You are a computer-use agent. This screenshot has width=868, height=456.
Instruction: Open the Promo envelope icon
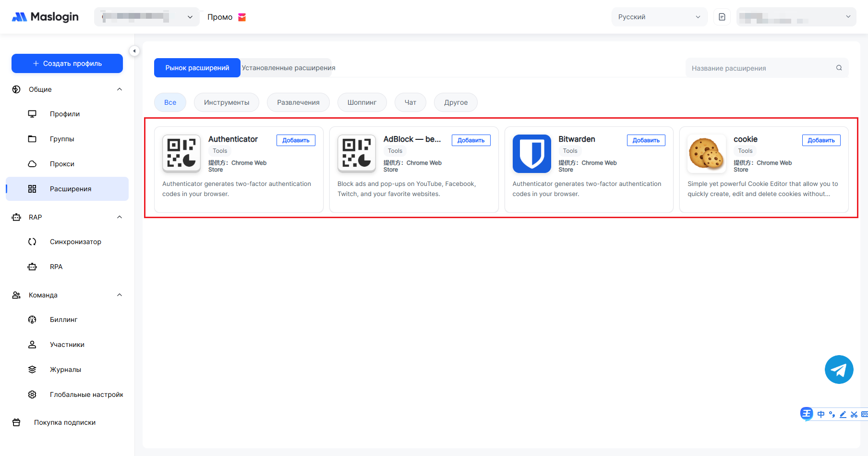tap(242, 17)
